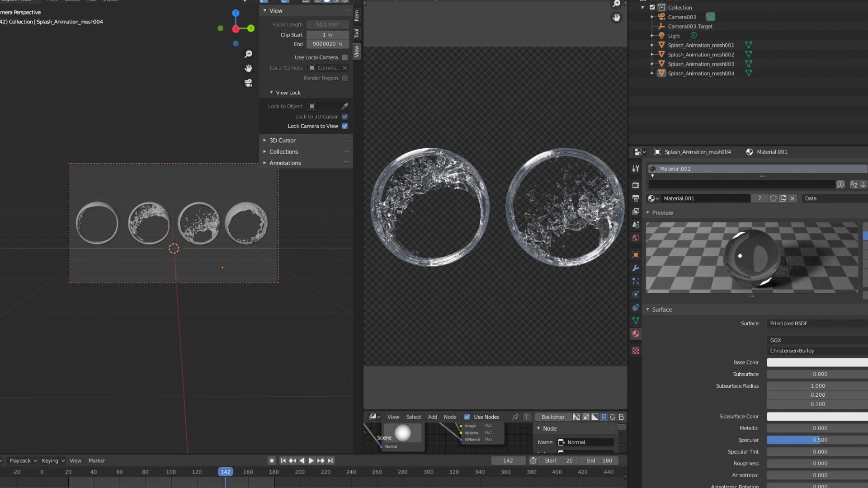Image resolution: width=868 pixels, height=488 pixels.
Task: Adjust the Specular slider
Action: point(817,440)
